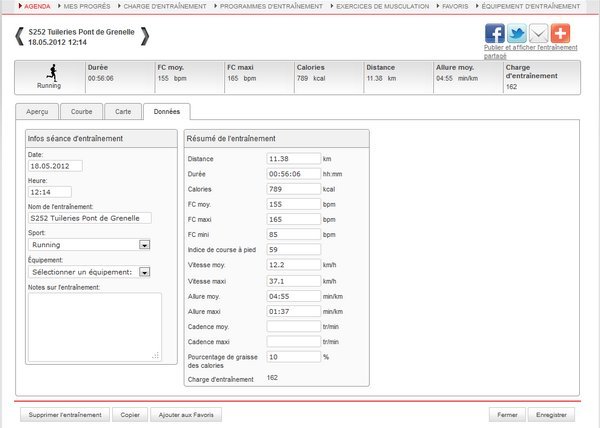The height and width of the screenshot is (428, 600).
Task: Share the training on Facebook
Action: [x=494, y=33]
